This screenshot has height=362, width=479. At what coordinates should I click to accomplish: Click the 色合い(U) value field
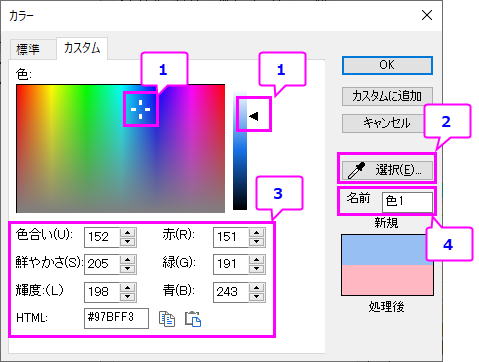click(102, 237)
